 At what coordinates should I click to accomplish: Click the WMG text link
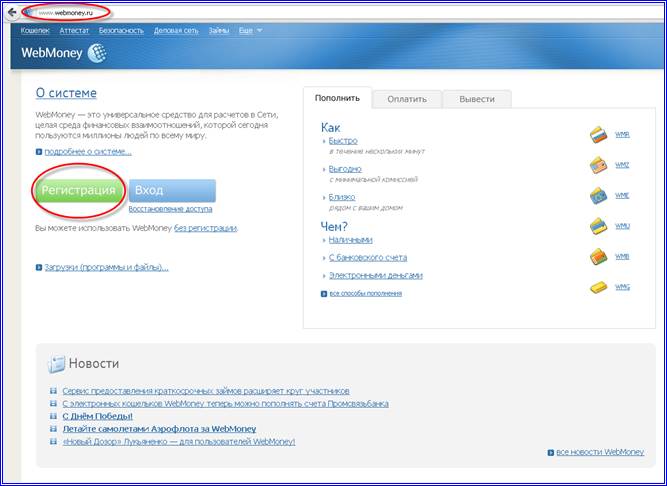tap(622, 287)
